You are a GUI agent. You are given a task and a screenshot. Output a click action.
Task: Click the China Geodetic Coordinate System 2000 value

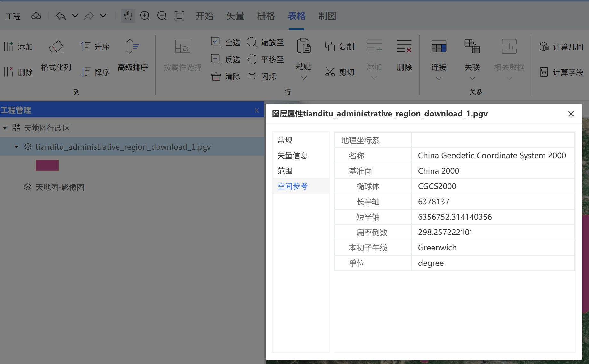[492, 155]
